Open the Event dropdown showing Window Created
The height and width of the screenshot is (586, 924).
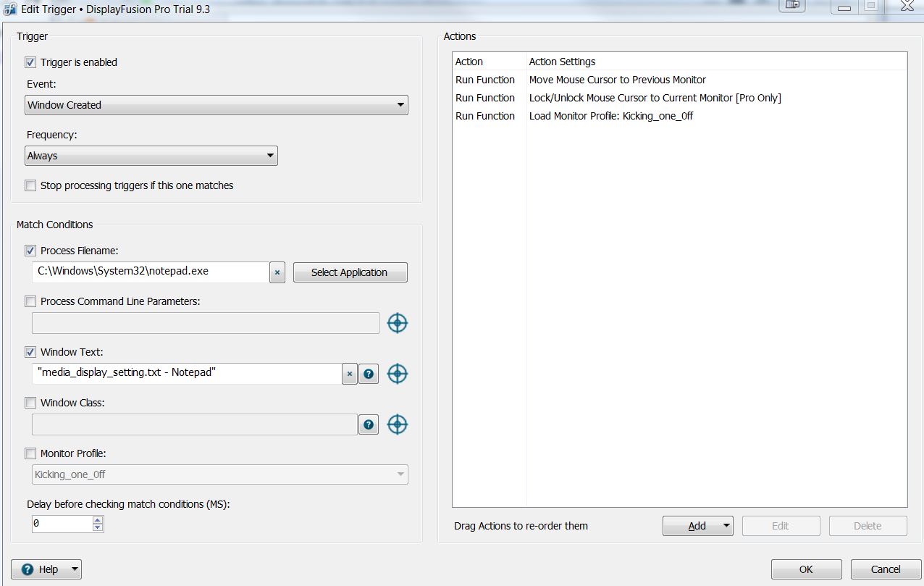point(216,105)
